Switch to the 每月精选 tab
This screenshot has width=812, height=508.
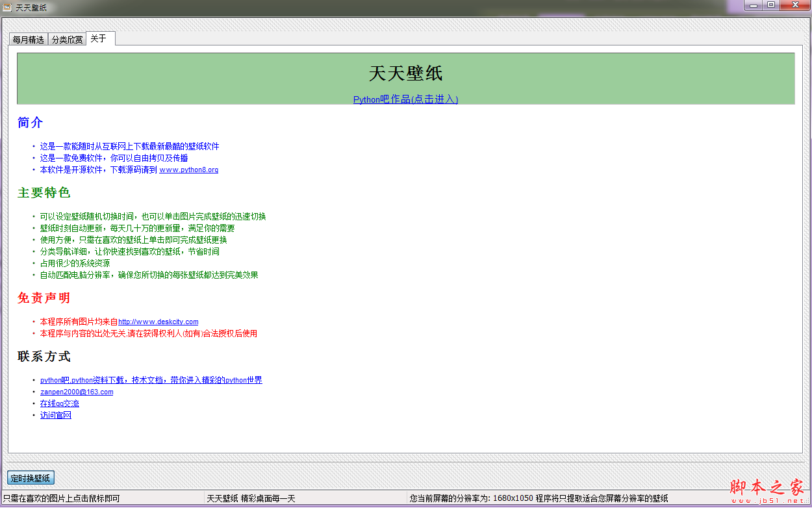point(29,40)
